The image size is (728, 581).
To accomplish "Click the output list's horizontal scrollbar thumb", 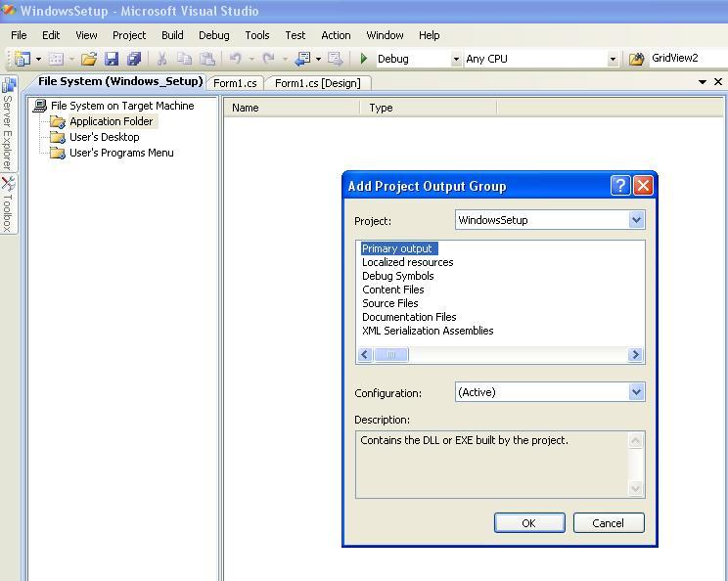I will 391,355.
